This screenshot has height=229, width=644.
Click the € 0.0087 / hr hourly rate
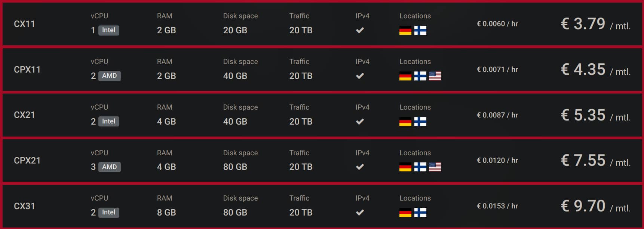pos(497,115)
